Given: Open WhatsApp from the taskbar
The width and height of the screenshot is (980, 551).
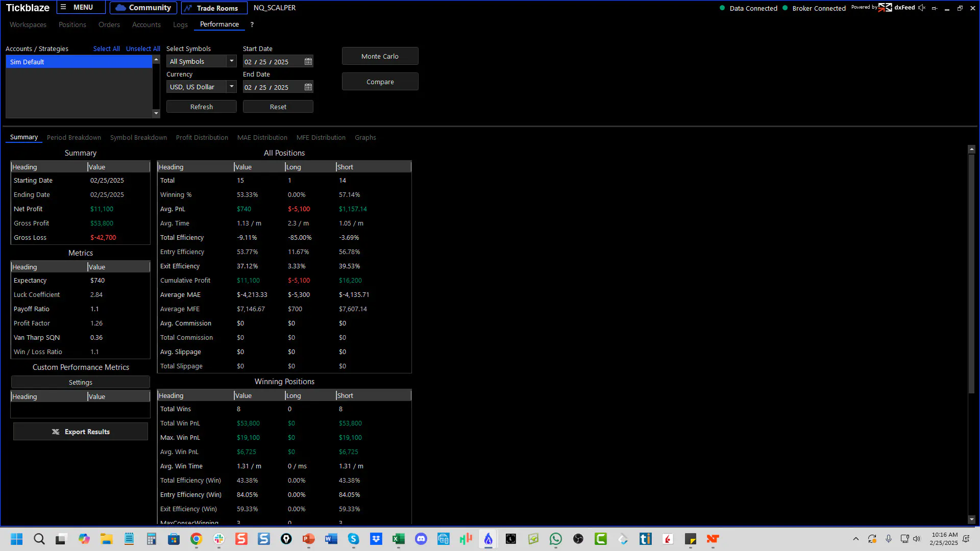Looking at the screenshot, I should pyautogui.click(x=556, y=539).
